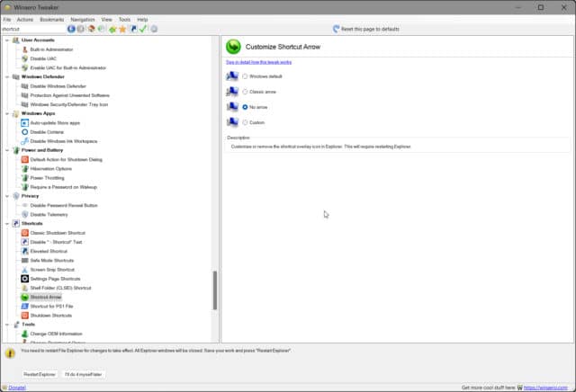This screenshot has height=392, width=576.
Task: Click the Settings Page Shortcuts gear icon
Action: coord(24,279)
